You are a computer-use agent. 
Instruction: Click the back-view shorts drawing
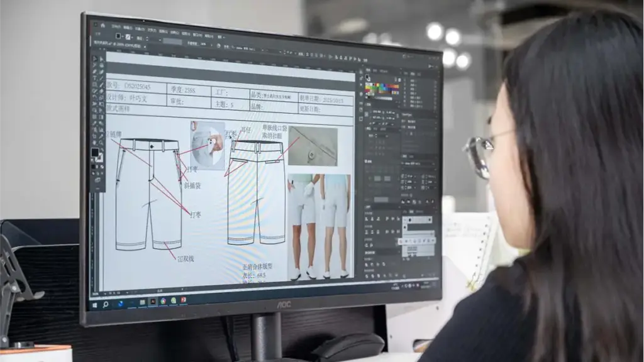point(257,192)
